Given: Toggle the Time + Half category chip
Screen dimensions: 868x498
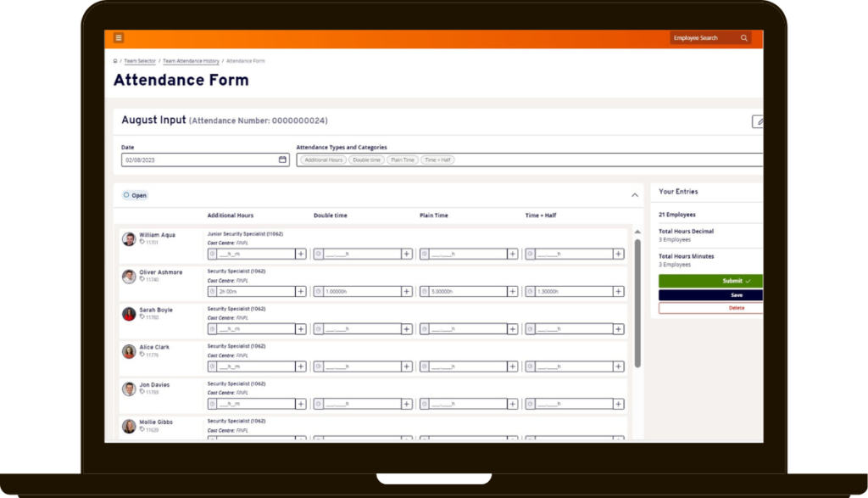Looking at the screenshot, I should (x=437, y=159).
